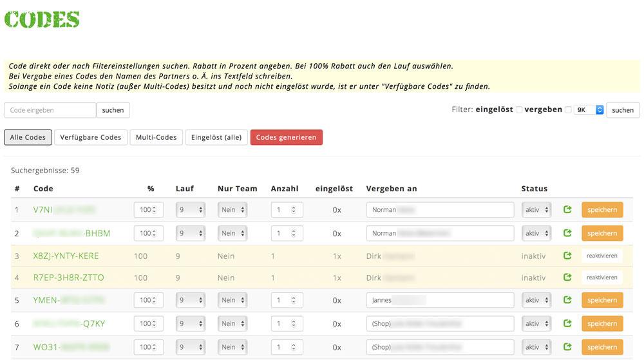The height and width of the screenshot is (360, 644).
Task: Select the Multi-Codes tab
Action: pyautogui.click(x=156, y=137)
